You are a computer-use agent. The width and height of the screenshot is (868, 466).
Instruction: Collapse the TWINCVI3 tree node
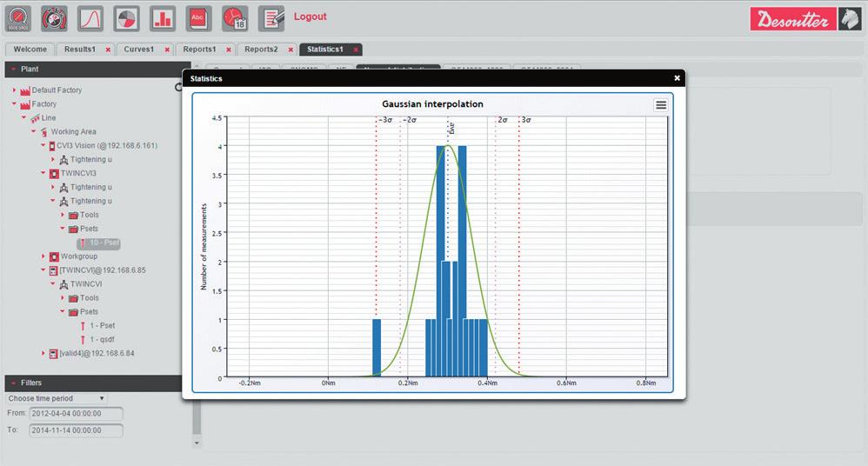click(43, 173)
